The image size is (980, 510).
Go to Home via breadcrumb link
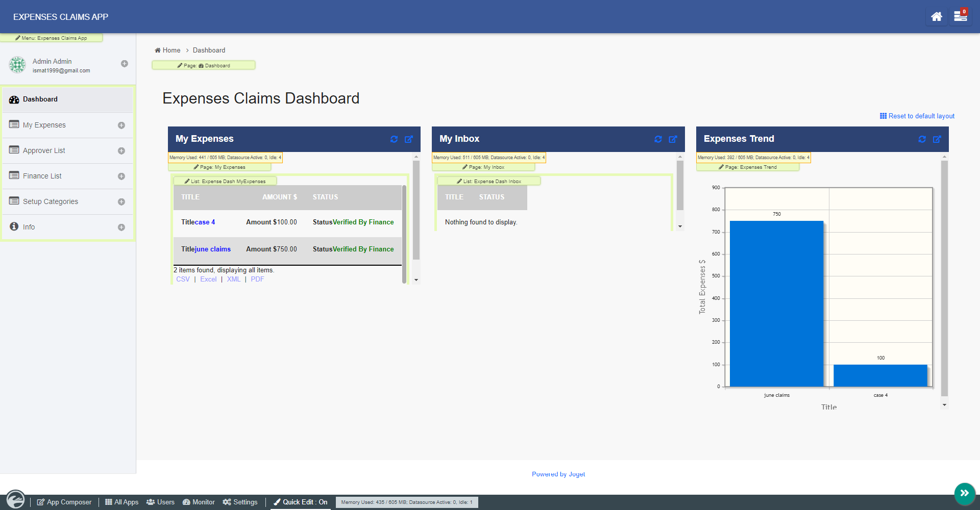(x=167, y=50)
